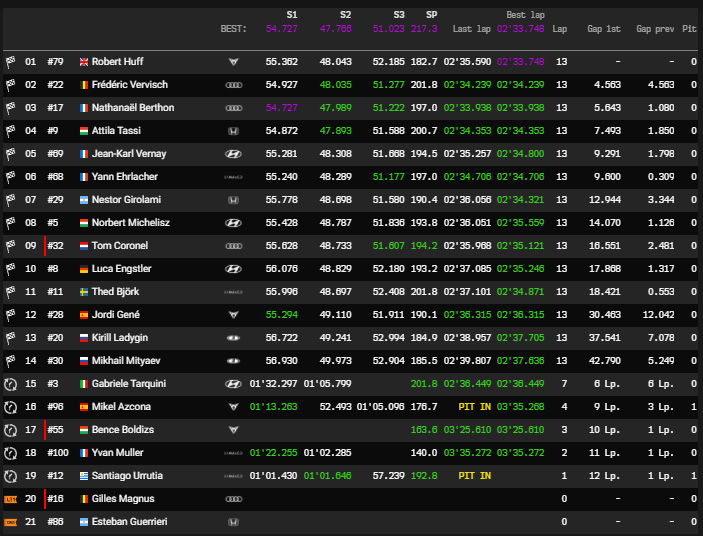Select driver name Yann Ehrlacher

[125, 177]
